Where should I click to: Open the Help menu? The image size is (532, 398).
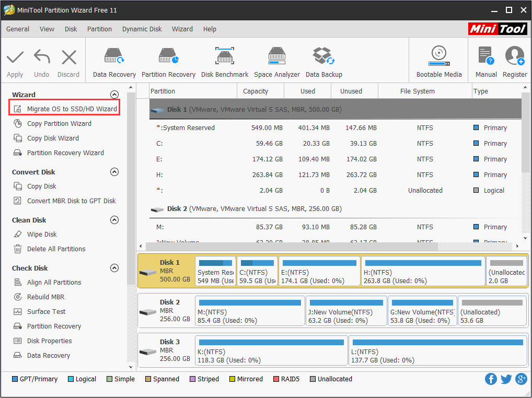tap(210, 29)
